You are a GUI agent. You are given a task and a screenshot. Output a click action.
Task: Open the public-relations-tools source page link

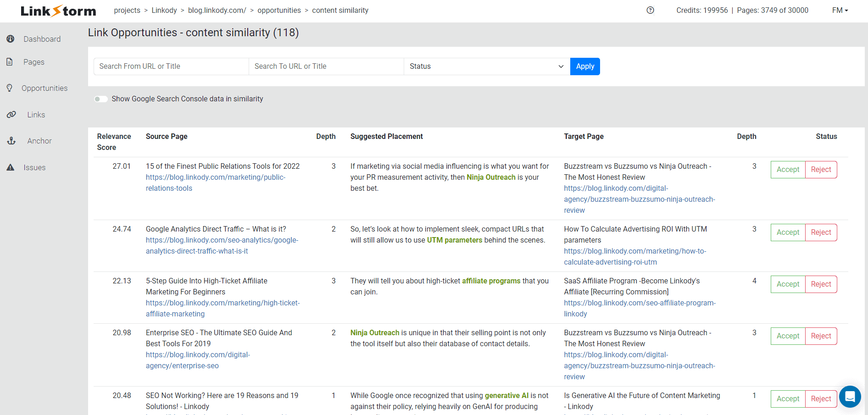click(215, 183)
